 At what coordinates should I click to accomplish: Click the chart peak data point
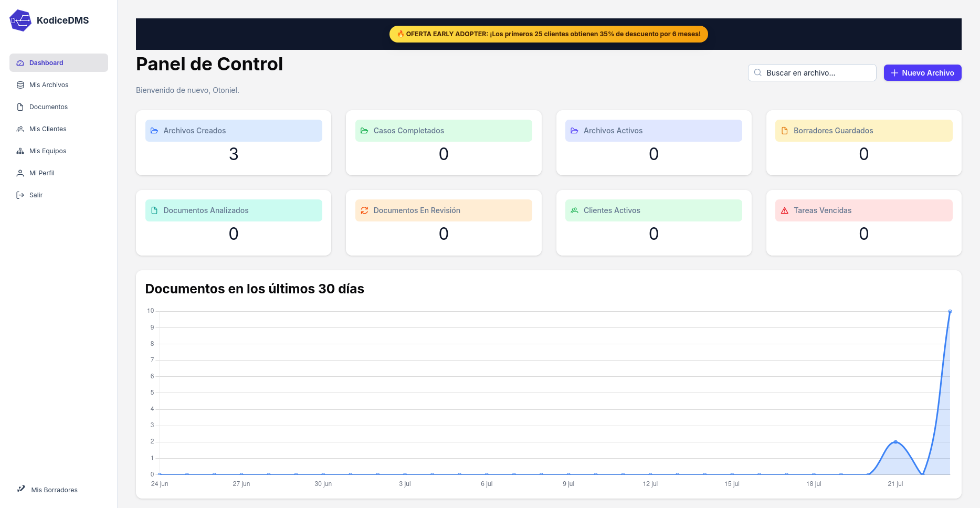(x=950, y=312)
